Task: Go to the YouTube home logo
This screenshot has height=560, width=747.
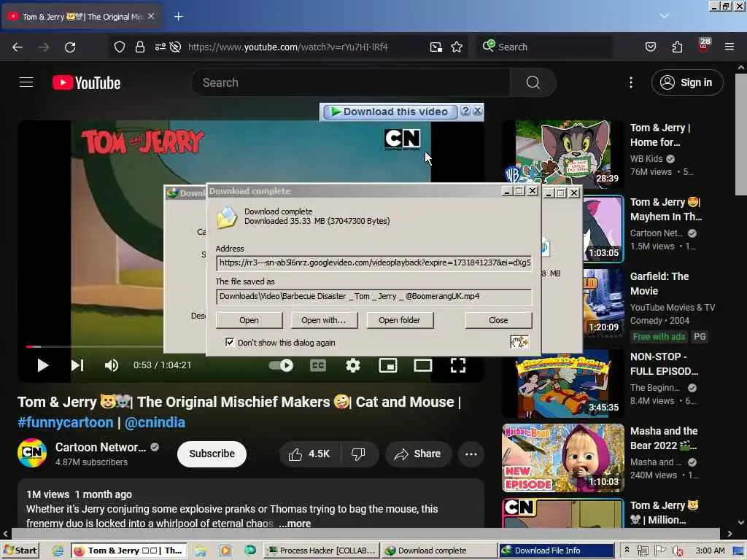Action: tap(86, 83)
